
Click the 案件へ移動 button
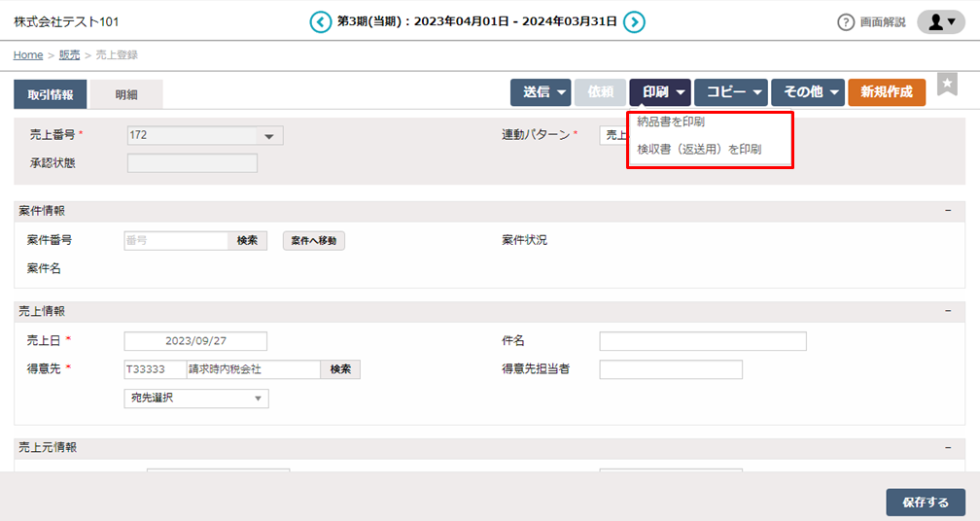(x=313, y=241)
